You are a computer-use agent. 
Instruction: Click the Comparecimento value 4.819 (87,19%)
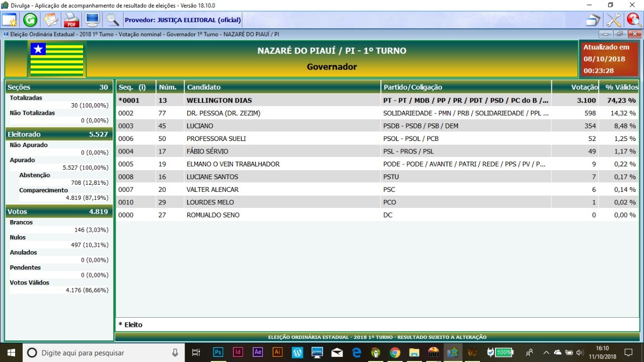87,198
